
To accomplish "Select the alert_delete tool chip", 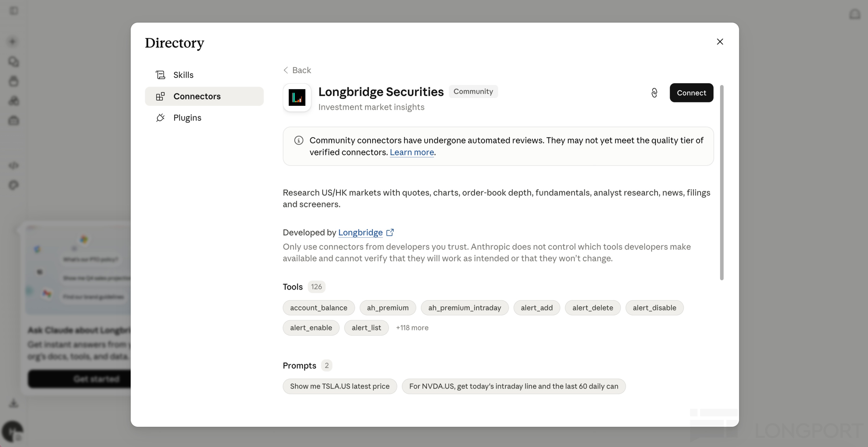I will 593,308.
